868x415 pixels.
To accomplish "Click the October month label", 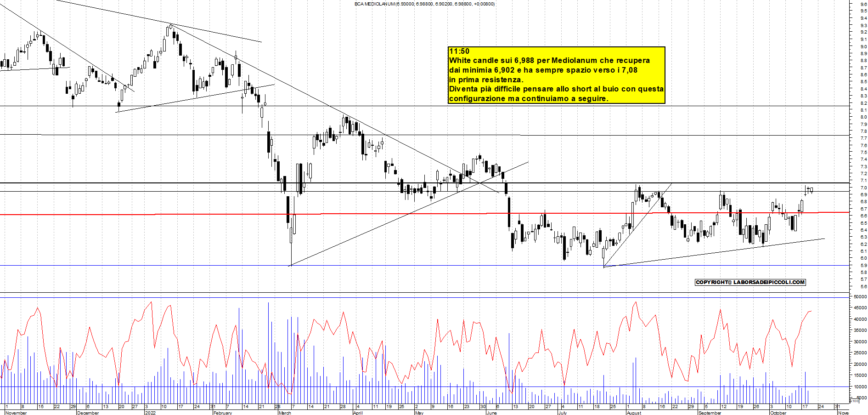I will 778,413.
